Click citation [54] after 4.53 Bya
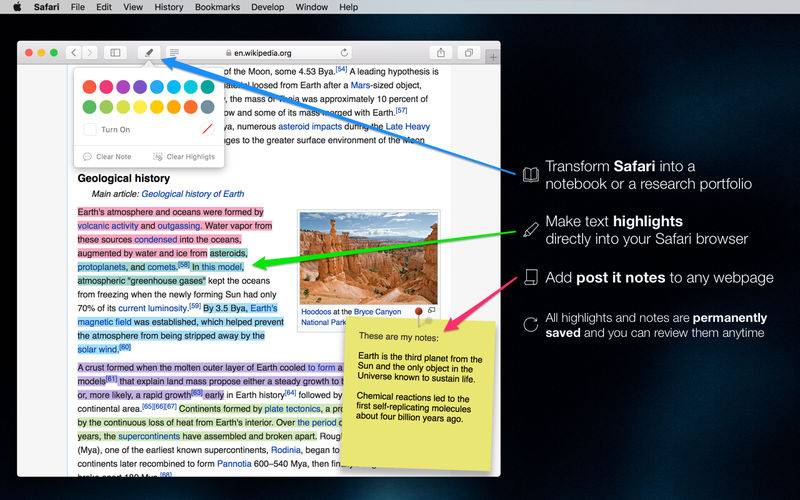800x500 pixels. tap(341, 69)
